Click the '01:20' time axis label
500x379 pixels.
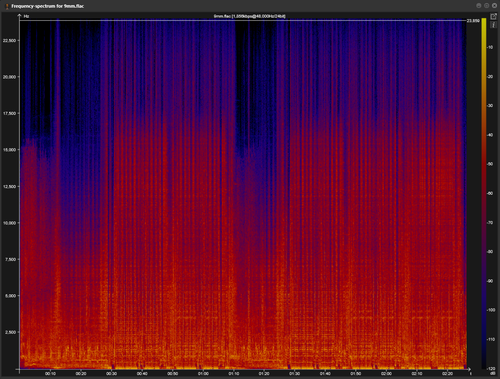264,374
